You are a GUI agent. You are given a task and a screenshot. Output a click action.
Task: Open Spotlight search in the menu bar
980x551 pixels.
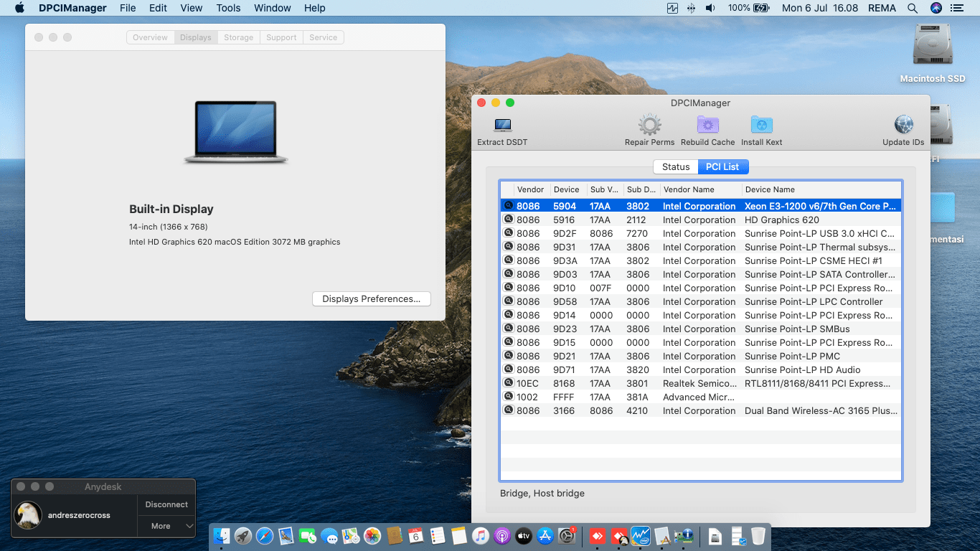(x=913, y=8)
